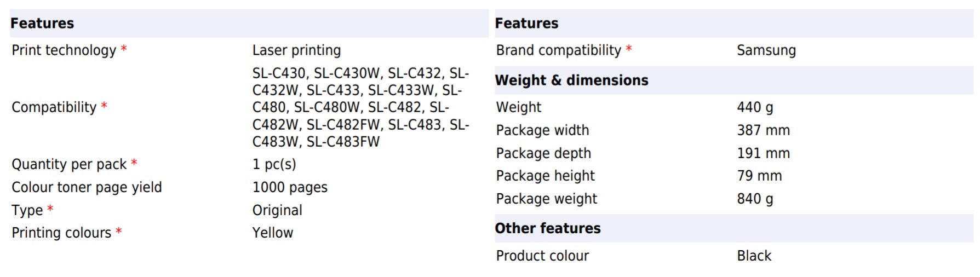Click the Product colour label
Viewport: 980px width, 277px height.
pyautogui.click(x=542, y=256)
